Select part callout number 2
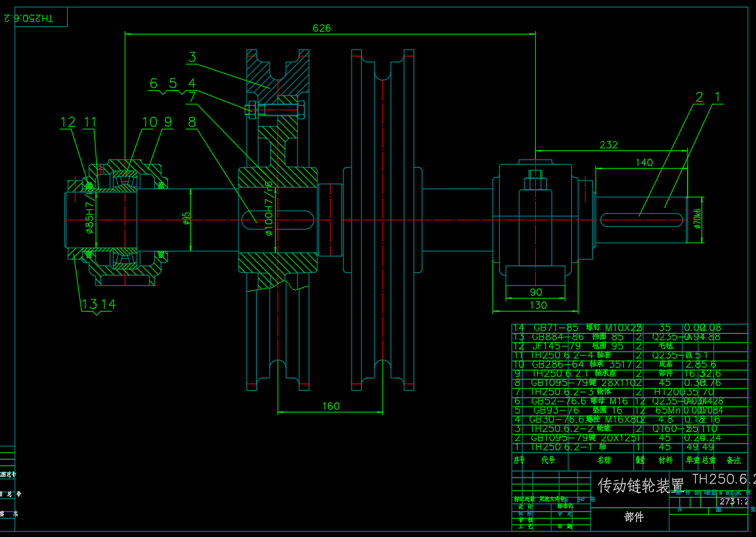 pyautogui.click(x=699, y=97)
